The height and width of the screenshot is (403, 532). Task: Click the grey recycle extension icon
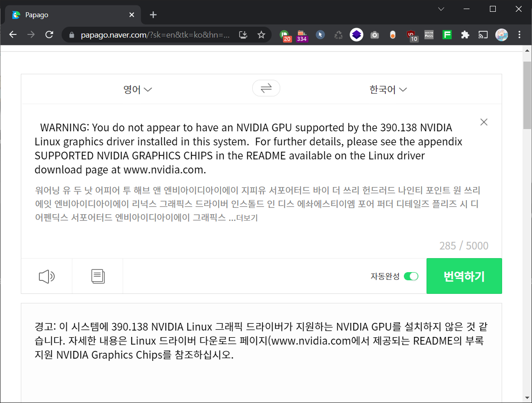[x=338, y=34]
